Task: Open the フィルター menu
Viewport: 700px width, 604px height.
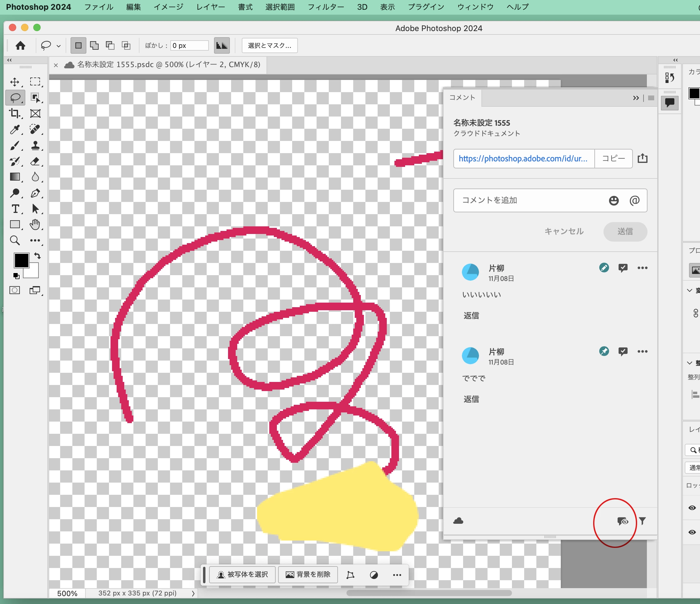Action: click(x=326, y=7)
